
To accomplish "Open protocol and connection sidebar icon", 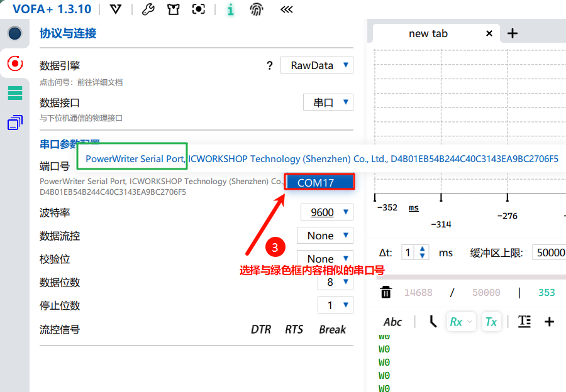I will [15, 64].
